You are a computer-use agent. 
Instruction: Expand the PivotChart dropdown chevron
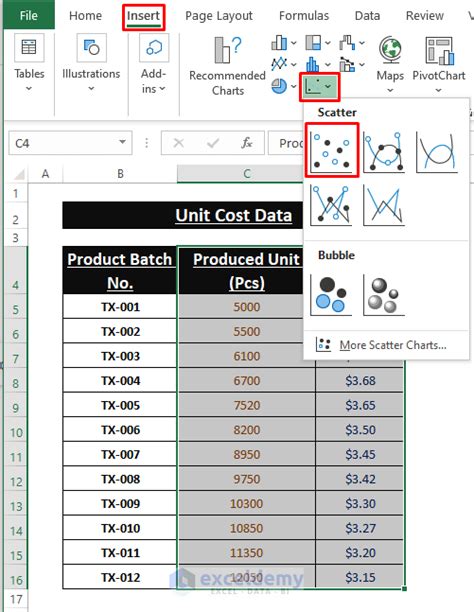point(439,90)
